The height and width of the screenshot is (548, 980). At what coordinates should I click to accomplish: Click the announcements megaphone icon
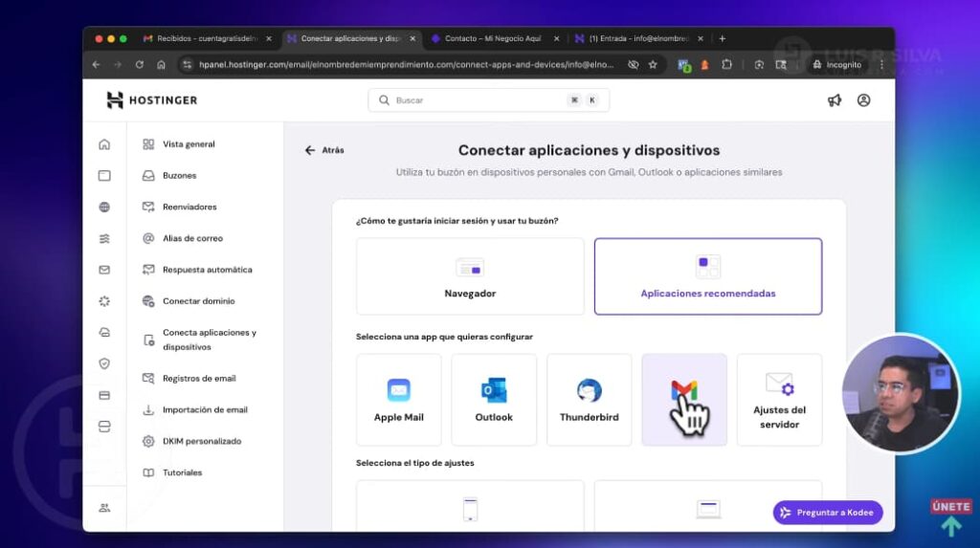835,100
